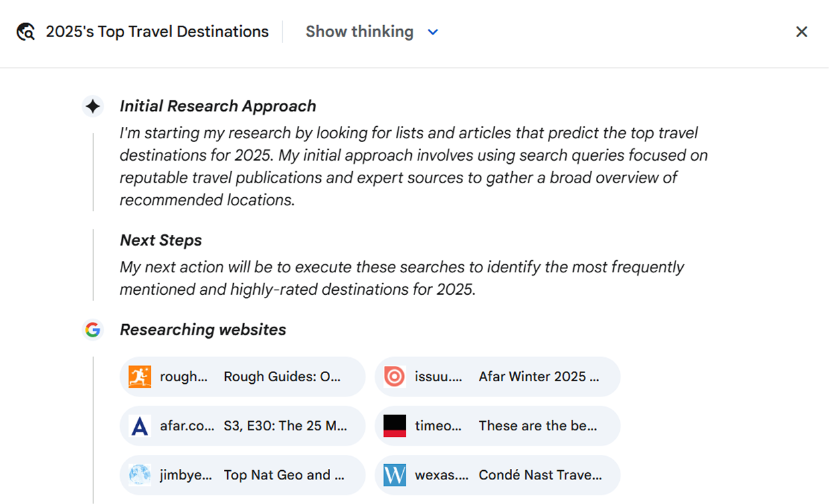The image size is (829, 504).
Task: Open the Top Nat Geo source chip
Action: click(x=284, y=475)
